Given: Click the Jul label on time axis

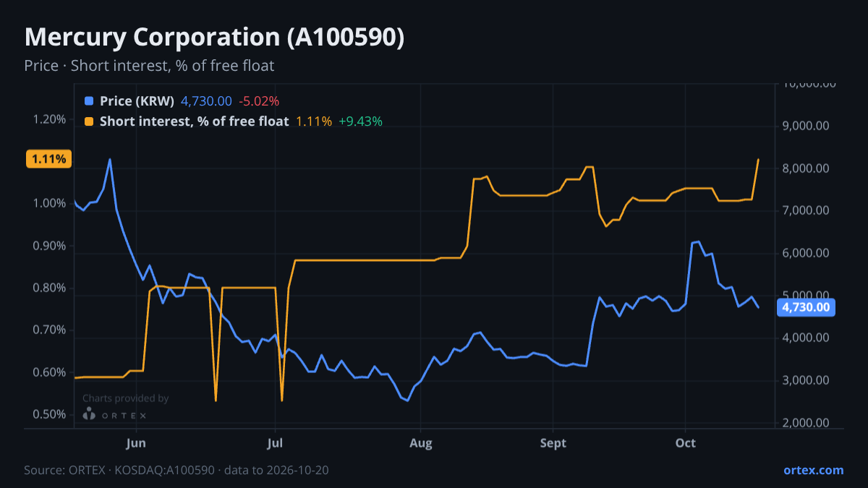Looking at the screenshot, I should click(275, 442).
